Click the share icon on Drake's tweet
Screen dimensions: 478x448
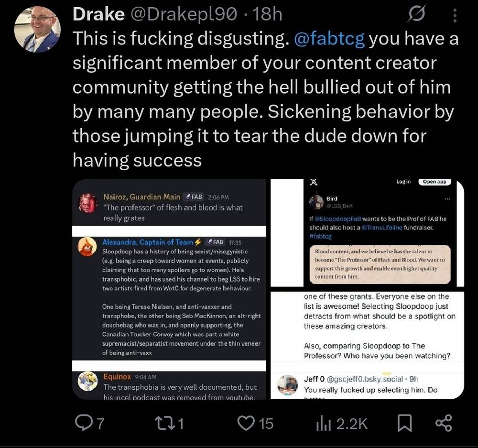tap(444, 422)
